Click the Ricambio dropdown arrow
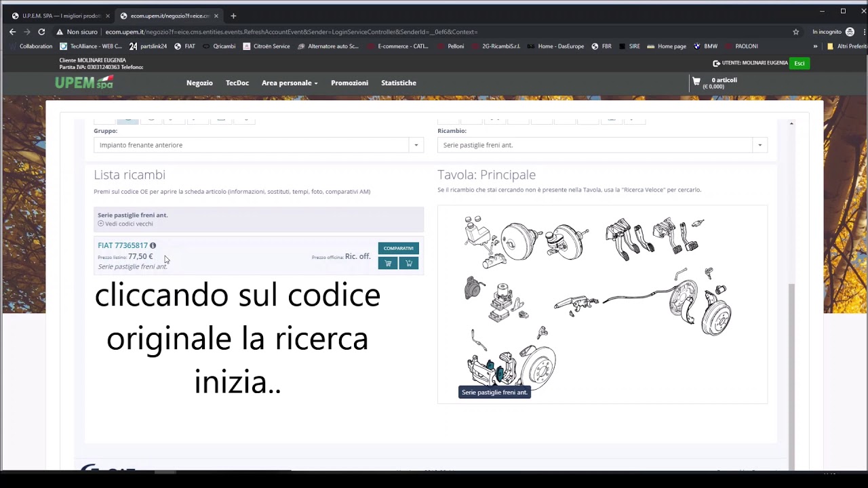The height and width of the screenshot is (488, 868). point(759,145)
